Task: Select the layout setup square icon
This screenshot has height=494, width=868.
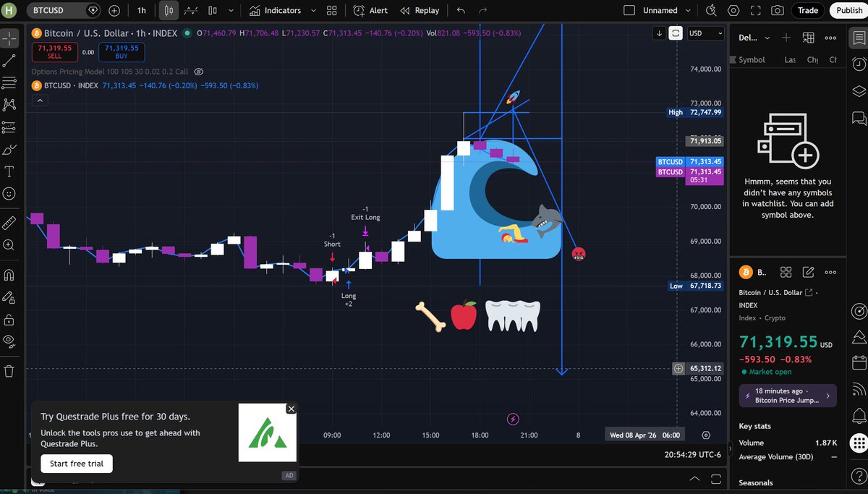Action: 629,10
